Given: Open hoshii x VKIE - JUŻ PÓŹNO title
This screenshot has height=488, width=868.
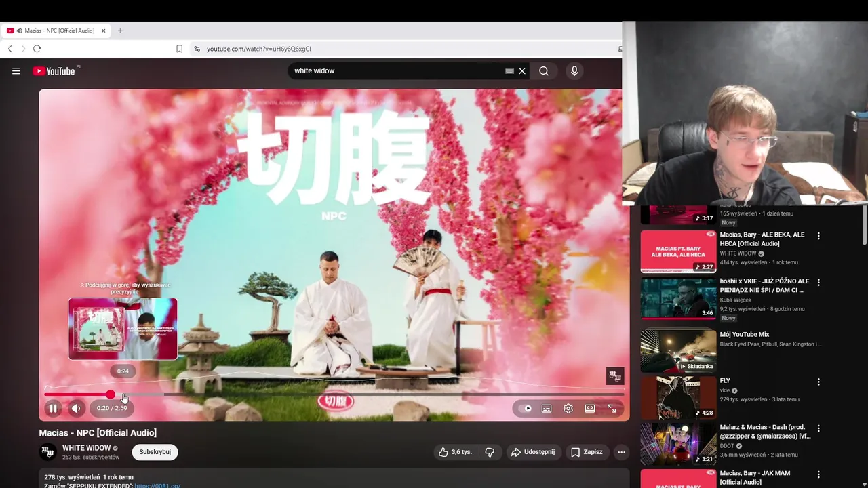Looking at the screenshot, I should [764, 285].
